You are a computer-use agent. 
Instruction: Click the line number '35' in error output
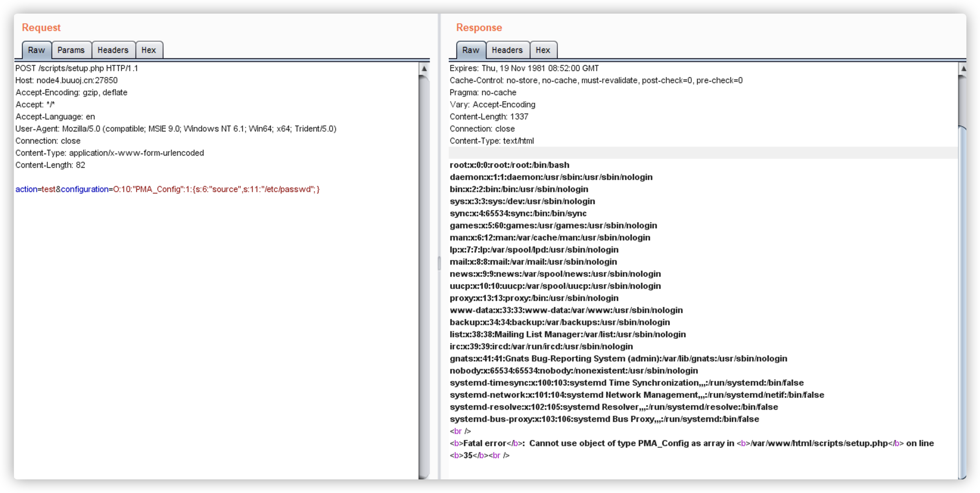tap(468, 456)
